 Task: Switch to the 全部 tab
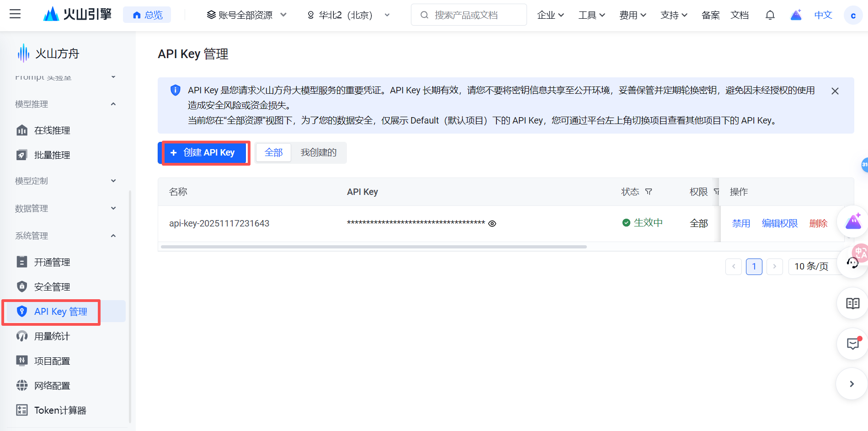click(274, 152)
